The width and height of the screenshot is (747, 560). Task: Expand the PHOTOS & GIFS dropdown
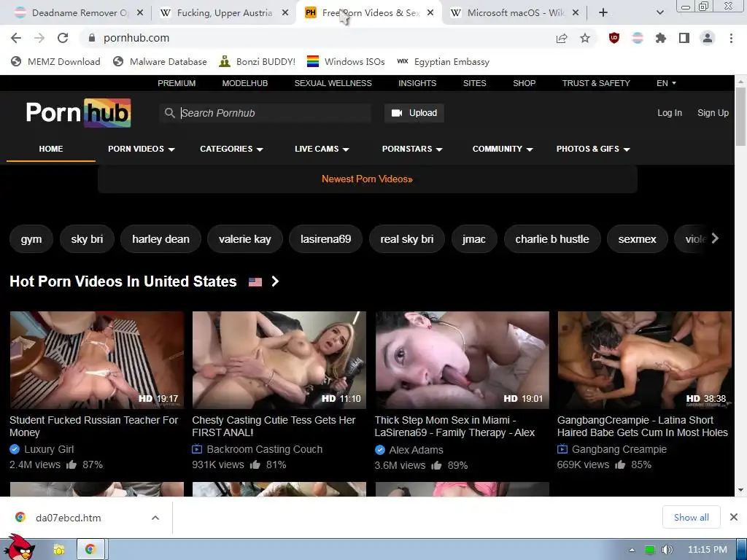click(593, 149)
